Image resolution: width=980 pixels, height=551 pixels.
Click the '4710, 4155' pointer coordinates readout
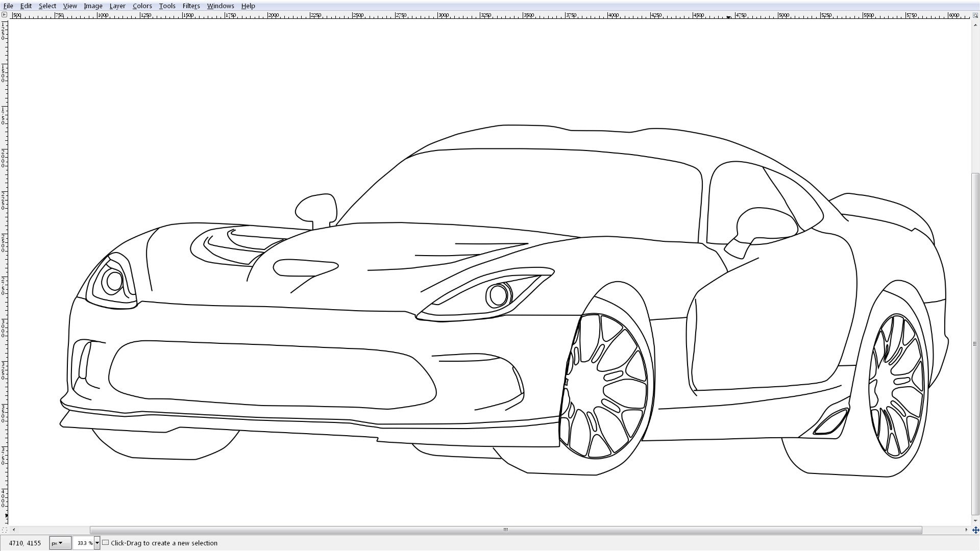25,543
